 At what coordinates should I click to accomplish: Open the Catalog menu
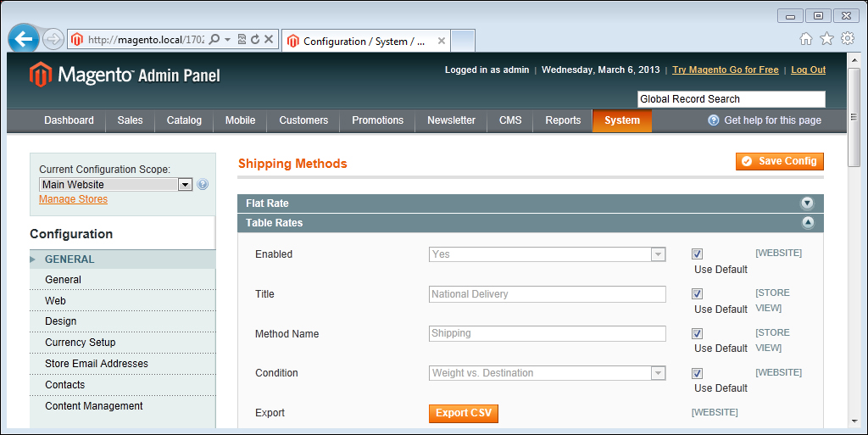pyautogui.click(x=184, y=120)
